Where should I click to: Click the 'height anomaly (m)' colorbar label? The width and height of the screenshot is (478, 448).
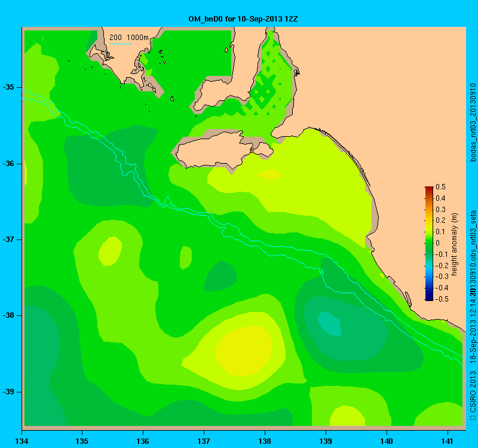coord(455,244)
